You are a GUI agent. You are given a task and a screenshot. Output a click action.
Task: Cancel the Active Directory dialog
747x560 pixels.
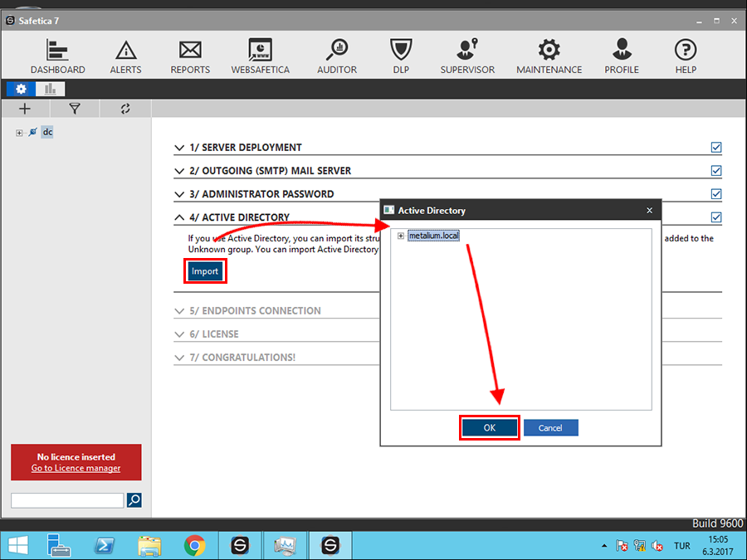click(551, 427)
